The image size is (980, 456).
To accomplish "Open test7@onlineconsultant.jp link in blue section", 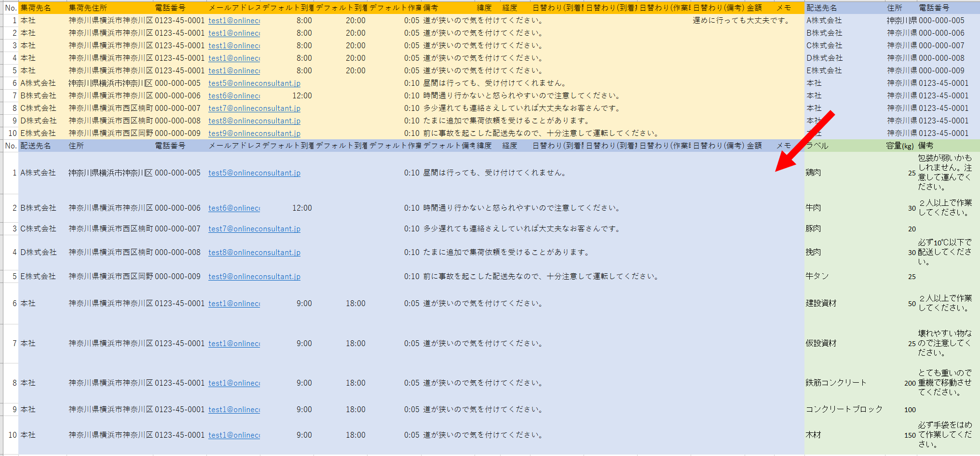I will [254, 229].
